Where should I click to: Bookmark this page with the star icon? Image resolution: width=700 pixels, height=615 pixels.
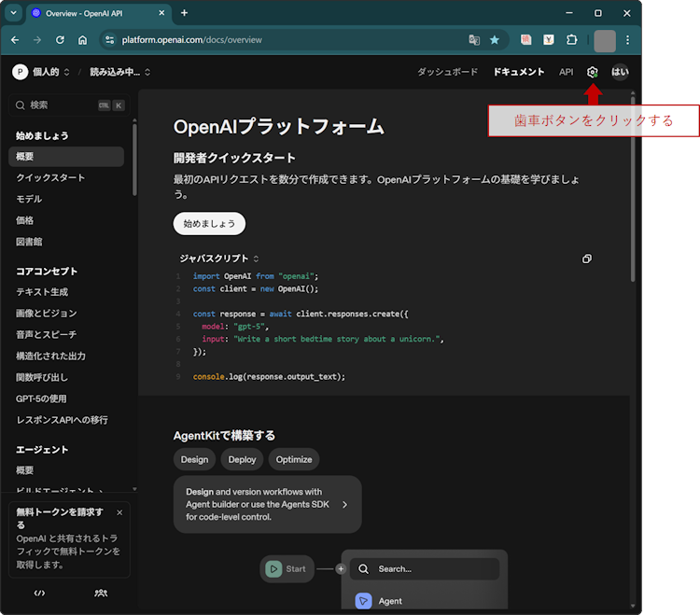coord(495,40)
